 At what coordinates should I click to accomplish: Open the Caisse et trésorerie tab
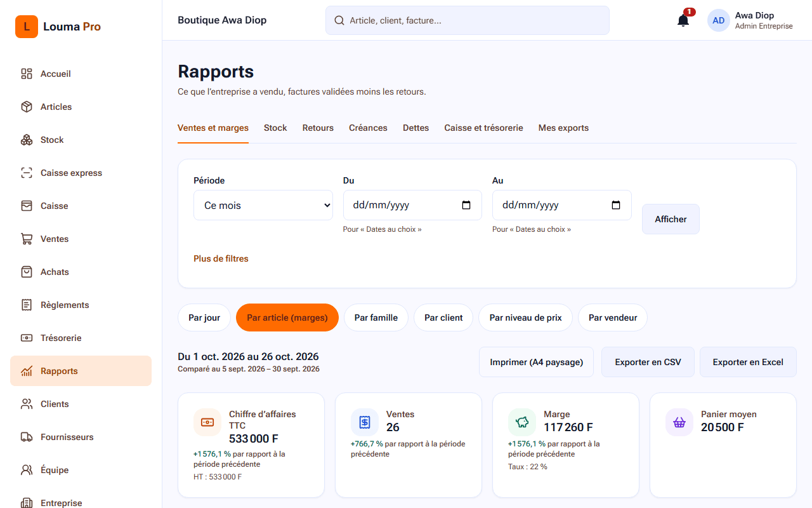click(483, 128)
